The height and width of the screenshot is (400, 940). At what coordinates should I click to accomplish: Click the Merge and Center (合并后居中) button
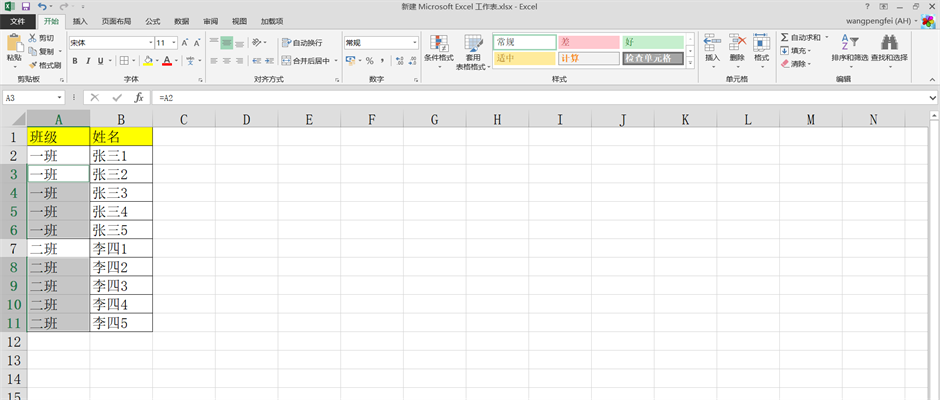click(306, 61)
